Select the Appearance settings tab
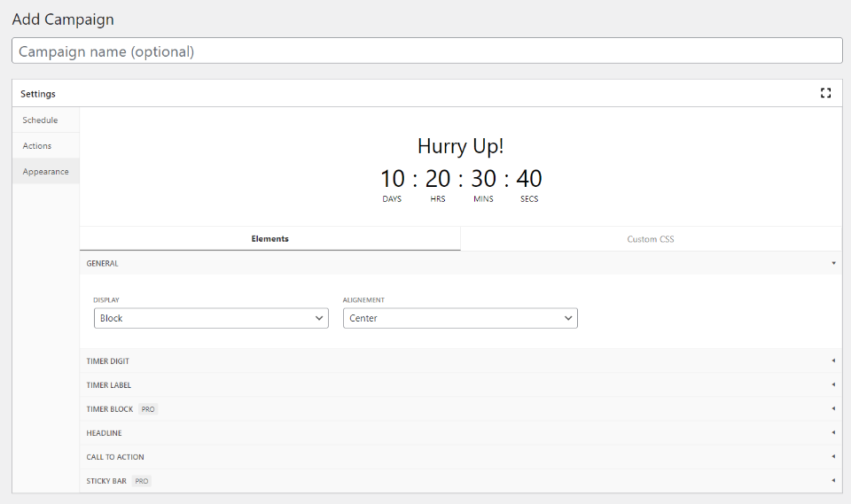Screen dimensions: 851x504 coord(46,172)
